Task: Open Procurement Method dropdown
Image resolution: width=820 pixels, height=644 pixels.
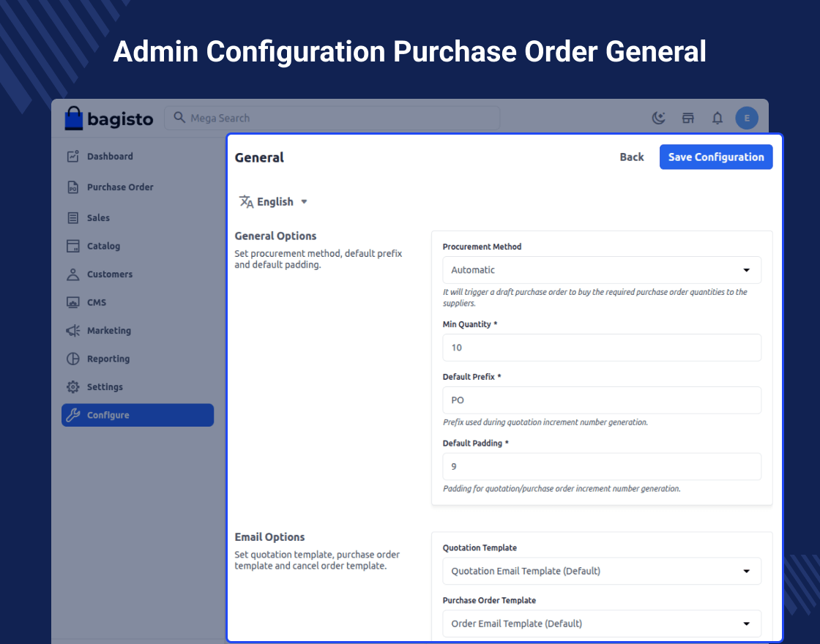Action: [x=602, y=270]
